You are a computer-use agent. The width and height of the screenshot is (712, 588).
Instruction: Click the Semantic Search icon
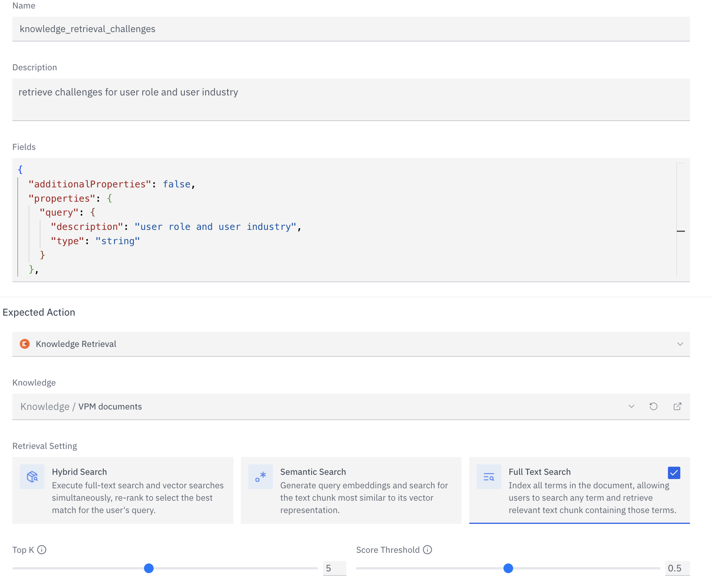coord(261,477)
